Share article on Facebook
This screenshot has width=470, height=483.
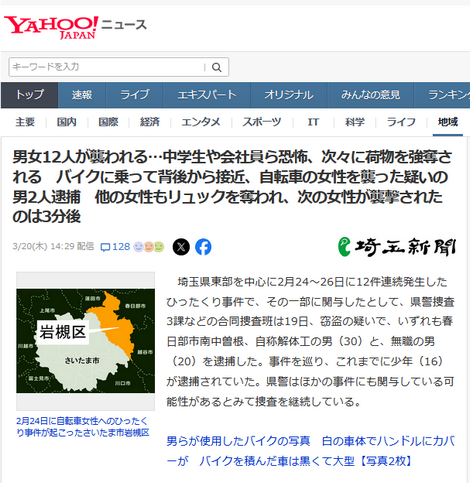point(203,247)
